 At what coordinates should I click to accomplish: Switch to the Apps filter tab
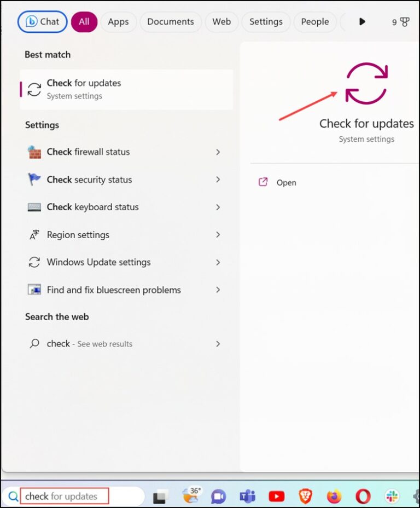[118, 22]
